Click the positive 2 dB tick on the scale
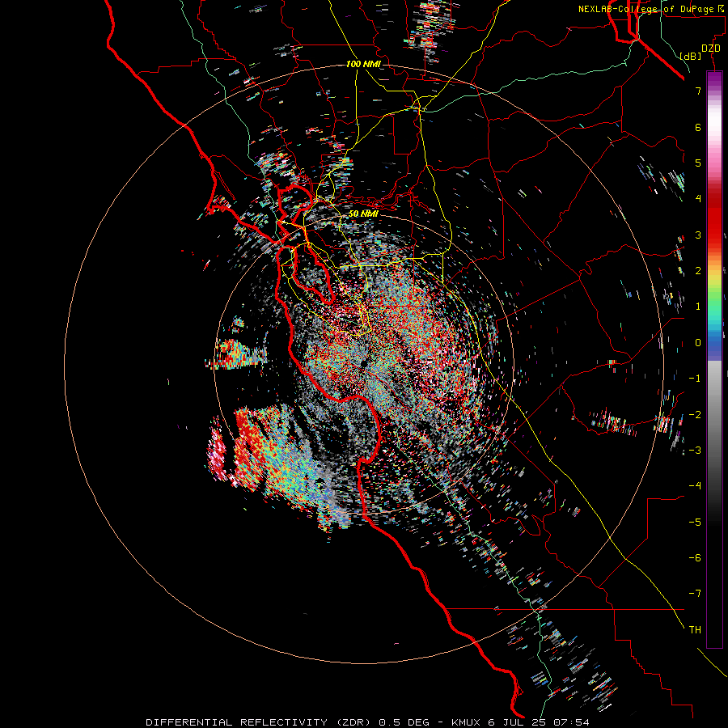Image resolution: width=728 pixels, height=728 pixels. click(698, 271)
